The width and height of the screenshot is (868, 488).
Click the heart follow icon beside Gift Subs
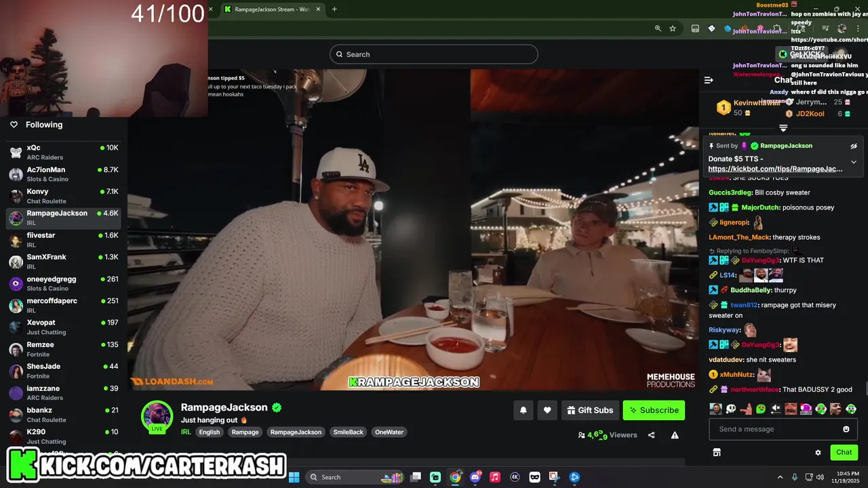point(547,410)
